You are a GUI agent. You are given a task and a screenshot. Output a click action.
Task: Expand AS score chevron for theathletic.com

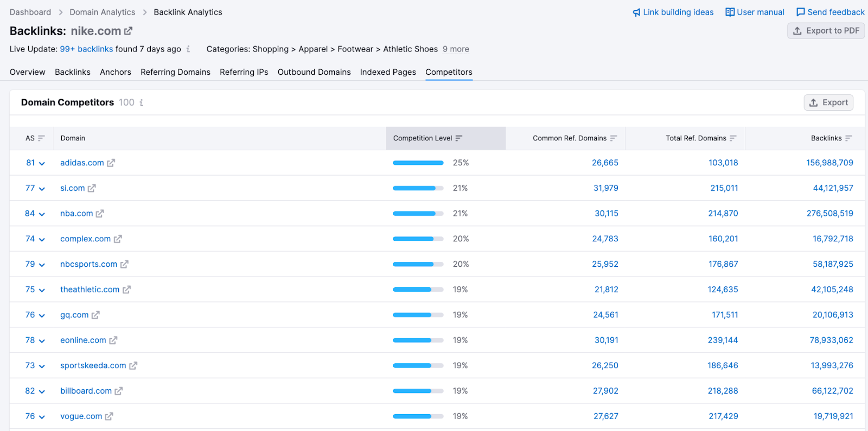42,291
